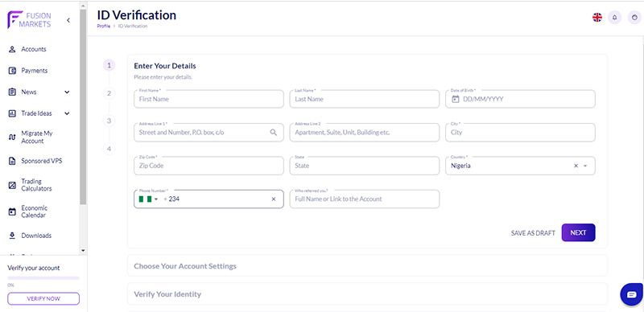Screen dimensions: 644x312
Task: Expand the News submenu
Action: [67, 92]
